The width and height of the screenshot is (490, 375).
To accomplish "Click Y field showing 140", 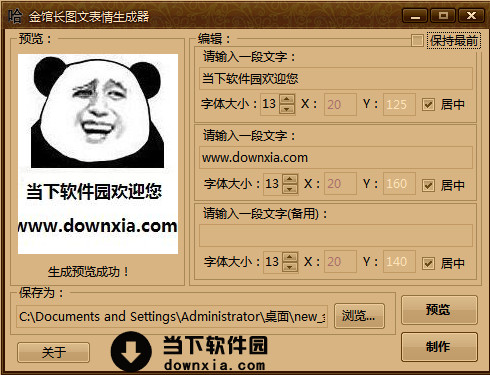I will click(399, 262).
